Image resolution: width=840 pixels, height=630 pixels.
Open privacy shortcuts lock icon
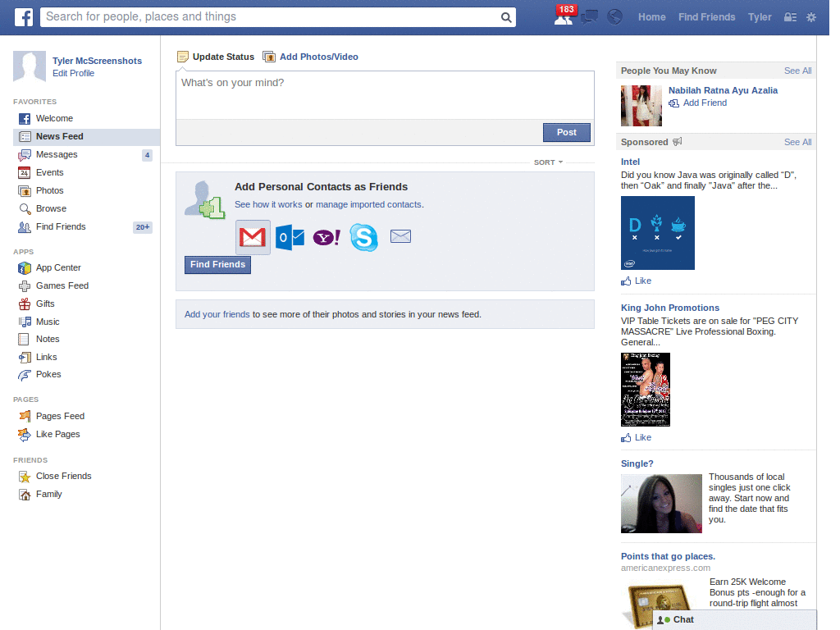pos(790,17)
